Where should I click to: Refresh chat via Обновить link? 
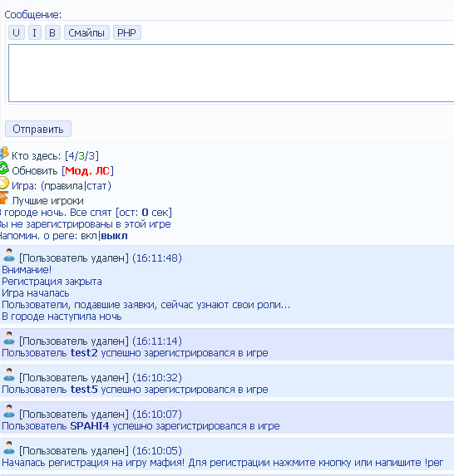35,171
